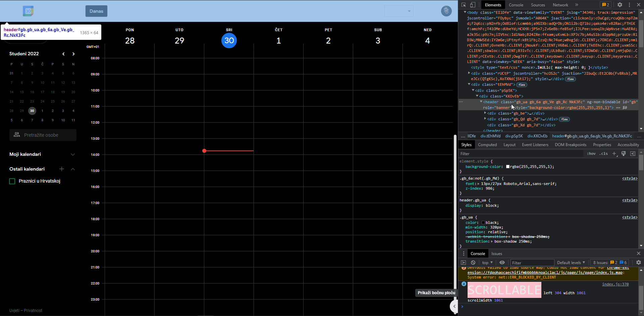644x316 pixels.
Task: Open DevTools settings gear in top toolbar
Action: pos(620,5)
